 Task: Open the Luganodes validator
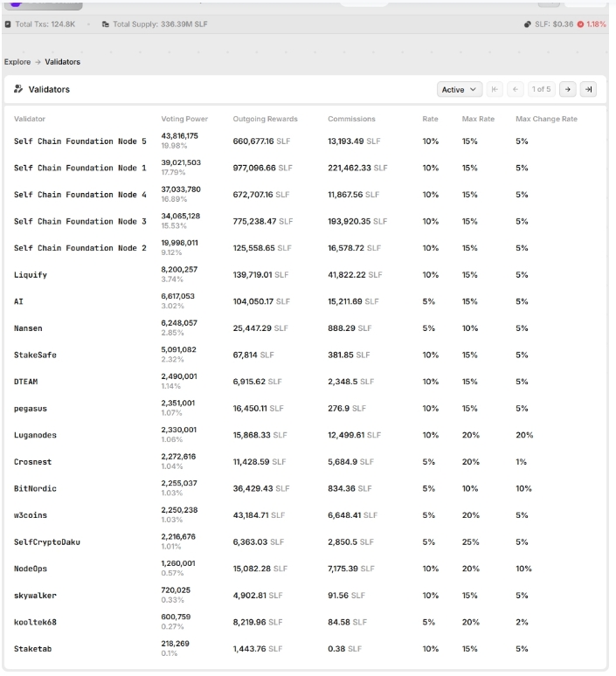point(35,435)
